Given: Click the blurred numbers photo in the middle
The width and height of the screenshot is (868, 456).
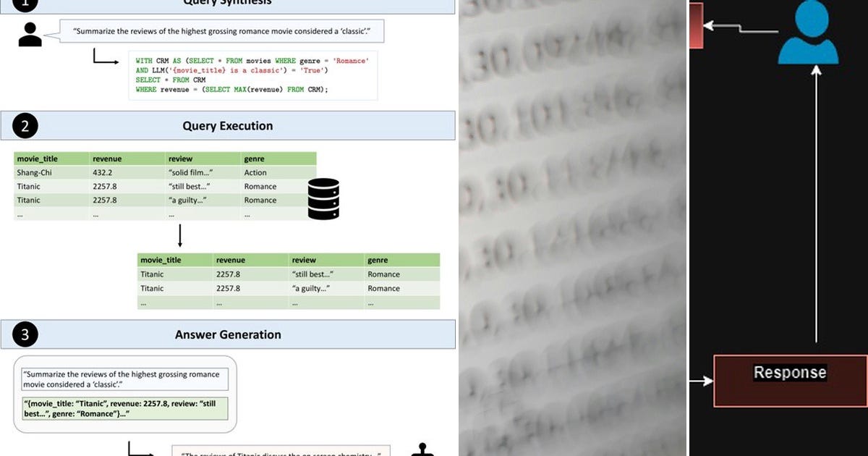Looking at the screenshot, I should 573,228.
